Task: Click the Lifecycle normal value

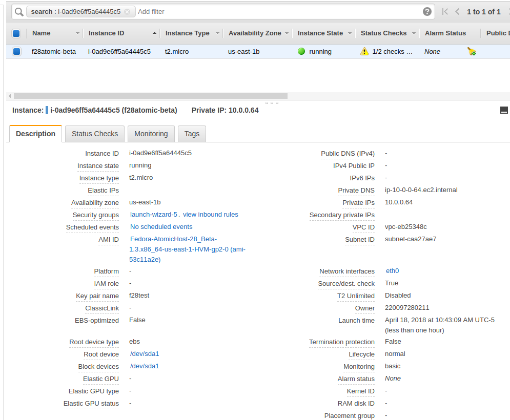Action: click(395, 354)
